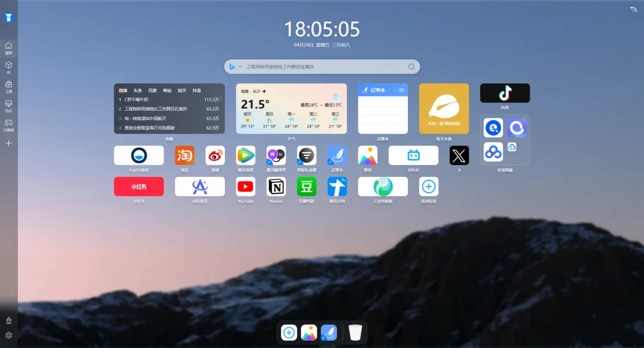Click inside the search input field

click(x=324, y=67)
